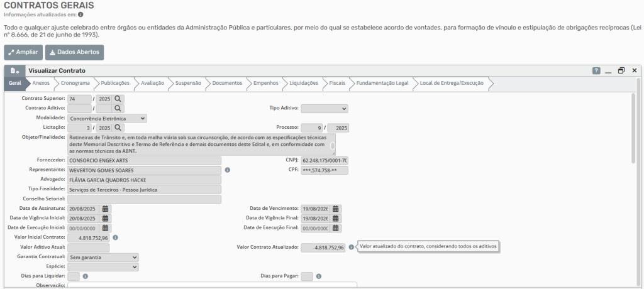Open the Anexos tab
Viewport: 644px width, 289px height.
point(41,83)
